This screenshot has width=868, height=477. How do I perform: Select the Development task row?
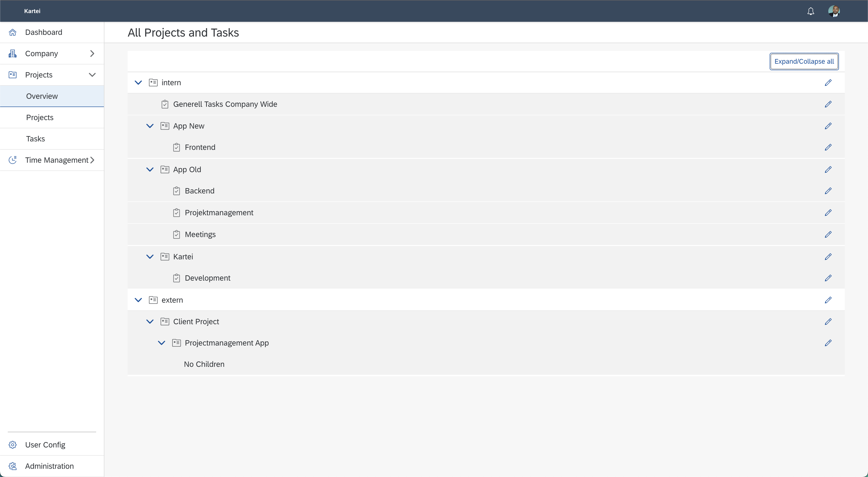[486, 278]
